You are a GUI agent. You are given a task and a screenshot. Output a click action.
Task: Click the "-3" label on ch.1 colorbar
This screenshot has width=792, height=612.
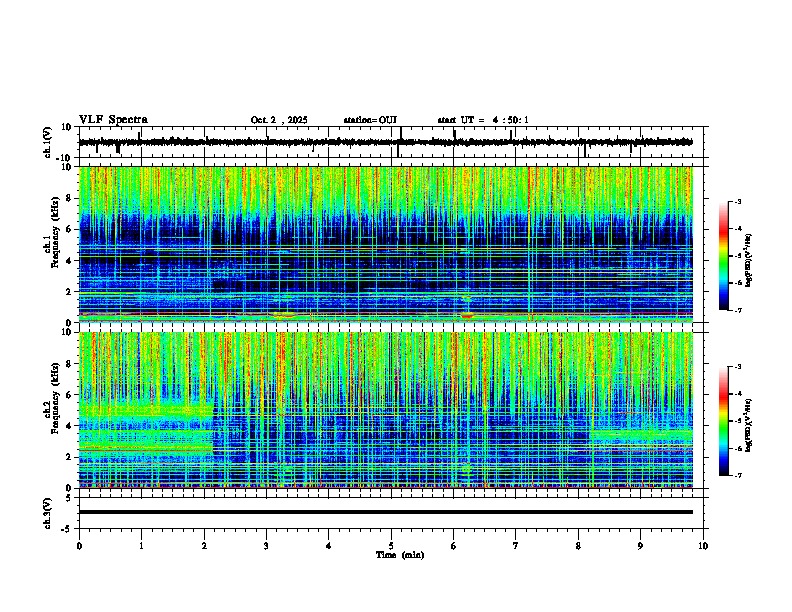pos(737,202)
